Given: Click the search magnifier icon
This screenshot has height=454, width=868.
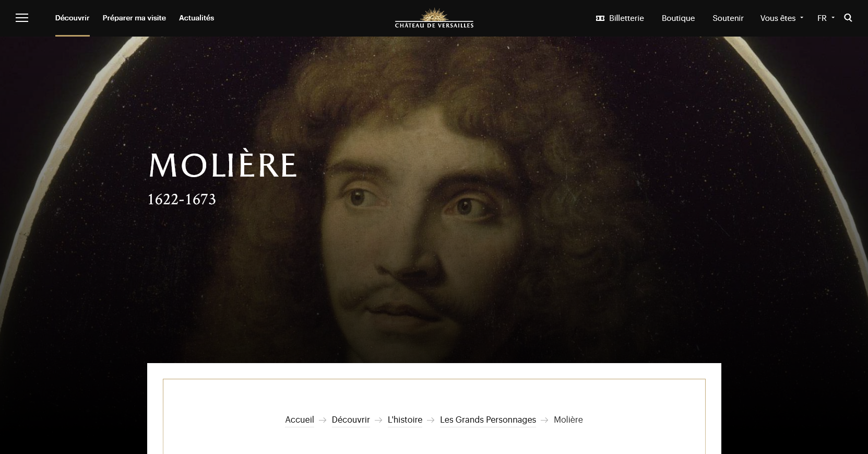Looking at the screenshot, I should coord(848,18).
